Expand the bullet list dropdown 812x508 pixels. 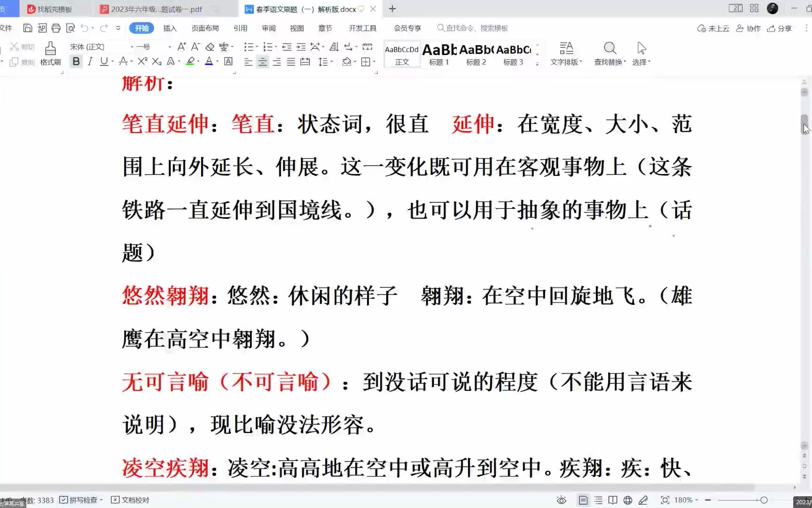(x=258, y=47)
